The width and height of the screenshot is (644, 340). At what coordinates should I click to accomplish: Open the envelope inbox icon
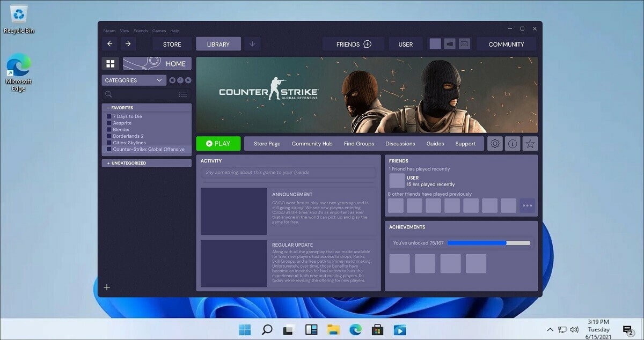tap(464, 44)
